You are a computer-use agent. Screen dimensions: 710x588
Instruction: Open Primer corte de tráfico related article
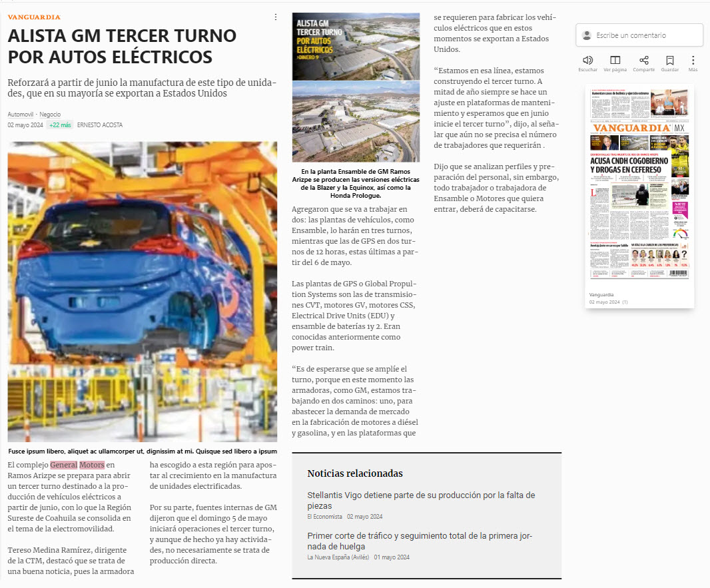pyautogui.click(x=420, y=541)
